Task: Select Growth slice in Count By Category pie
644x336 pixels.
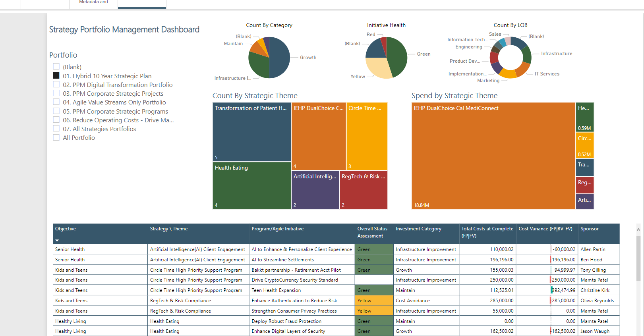Action: point(280,58)
